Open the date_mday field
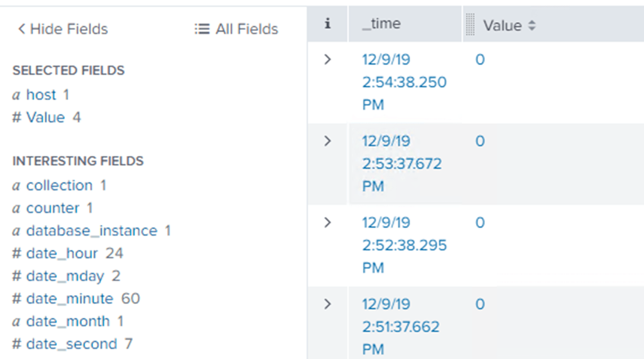Screen dimensions: 644x359 65,276
